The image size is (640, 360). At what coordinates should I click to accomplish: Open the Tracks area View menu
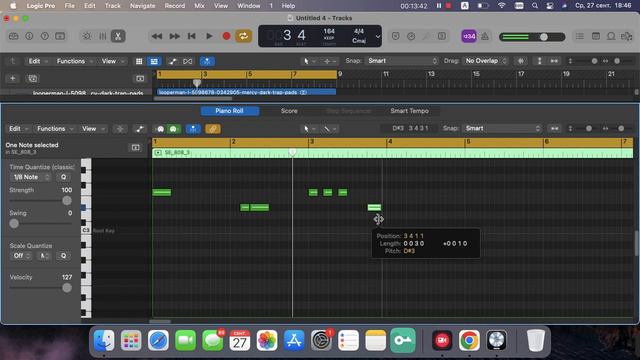point(112,61)
